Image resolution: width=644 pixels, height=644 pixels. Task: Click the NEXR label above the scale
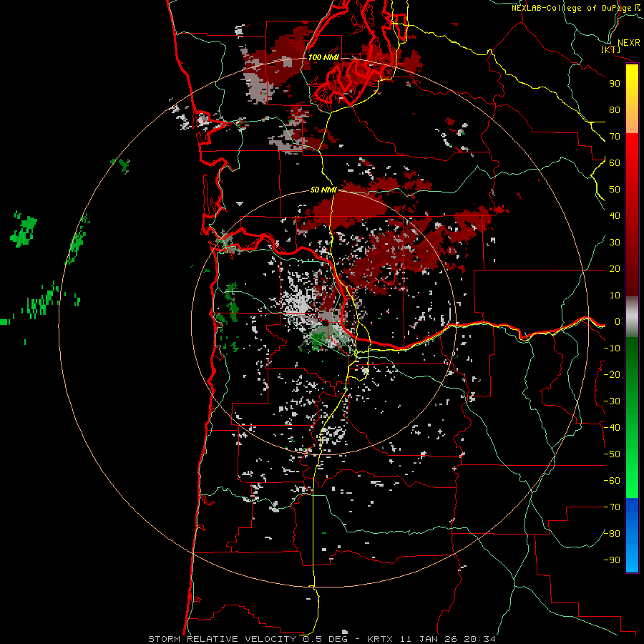[x=628, y=43]
